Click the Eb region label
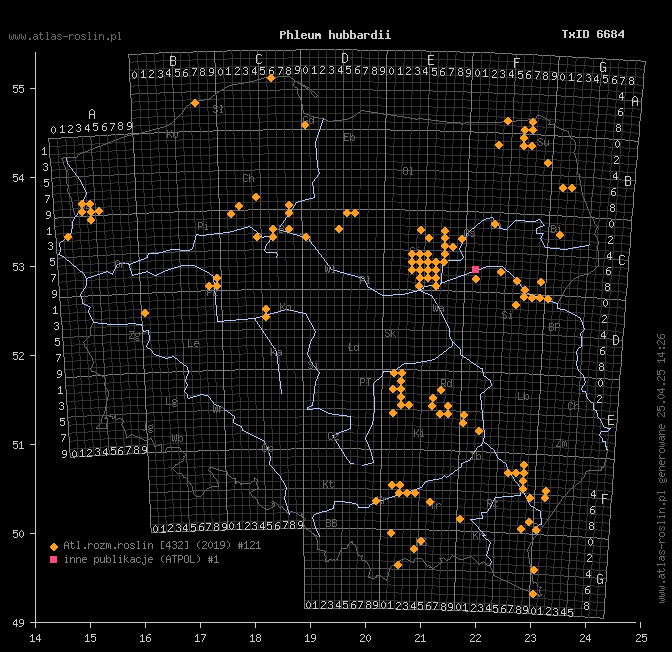Image resolution: width=672 pixels, height=652 pixels. point(349,137)
